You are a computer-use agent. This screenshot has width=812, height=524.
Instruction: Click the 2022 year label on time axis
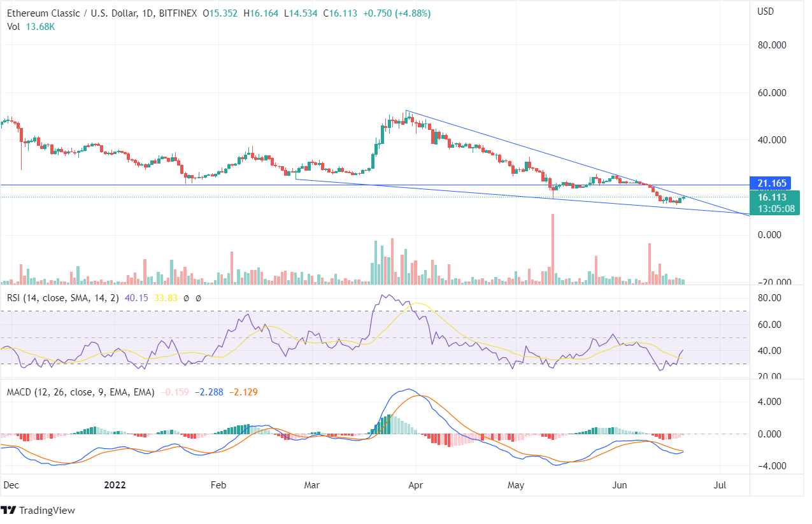tap(115, 485)
